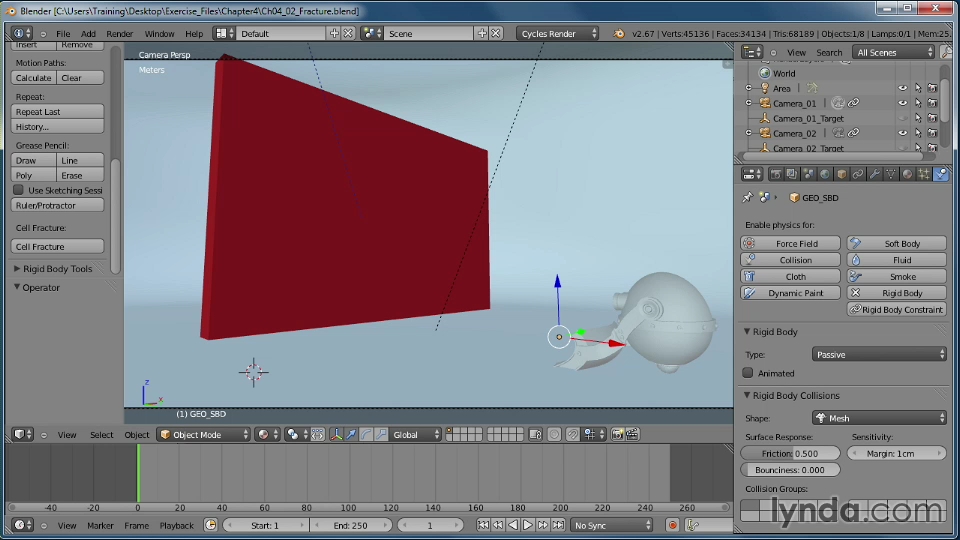Open the render engine Cycles Render dropdown
The height and width of the screenshot is (540, 960).
(x=558, y=34)
